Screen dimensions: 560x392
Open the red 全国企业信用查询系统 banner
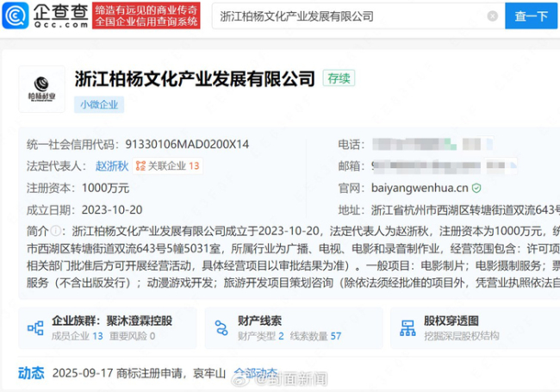146,16
